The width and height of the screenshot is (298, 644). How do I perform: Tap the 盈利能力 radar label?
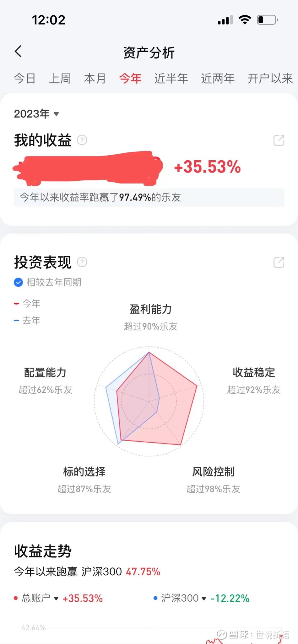(x=150, y=309)
